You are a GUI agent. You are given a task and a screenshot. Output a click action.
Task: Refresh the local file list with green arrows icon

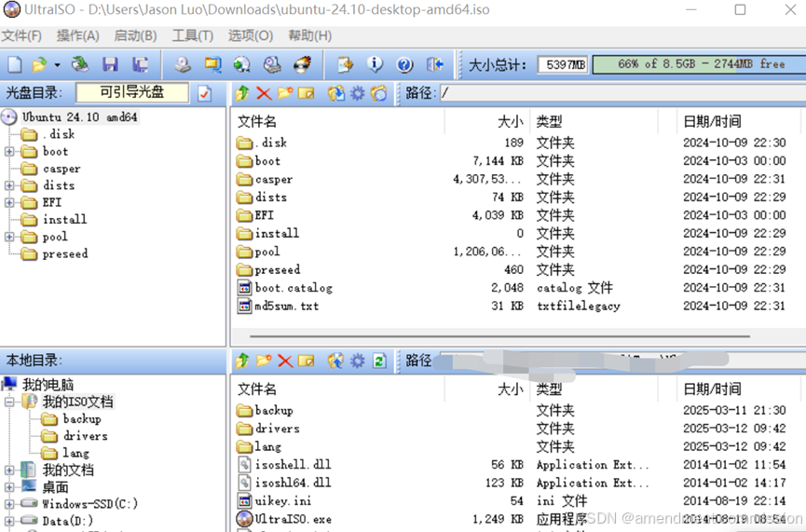coord(379,361)
